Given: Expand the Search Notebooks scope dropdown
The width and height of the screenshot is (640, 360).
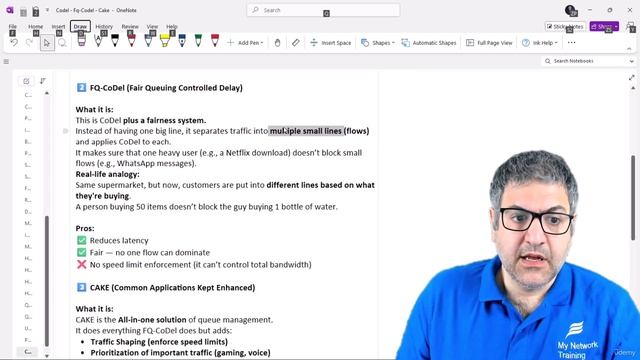Looking at the screenshot, I should click(x=632, y=61).
